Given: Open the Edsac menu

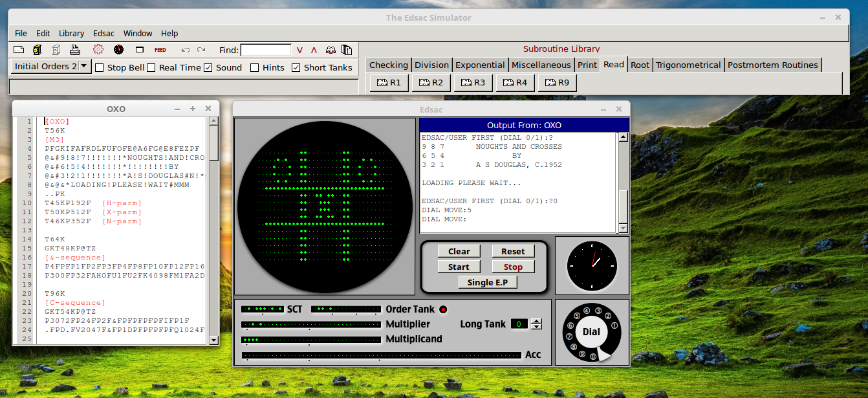Looking at the screenshot, I should click(103, 33).
